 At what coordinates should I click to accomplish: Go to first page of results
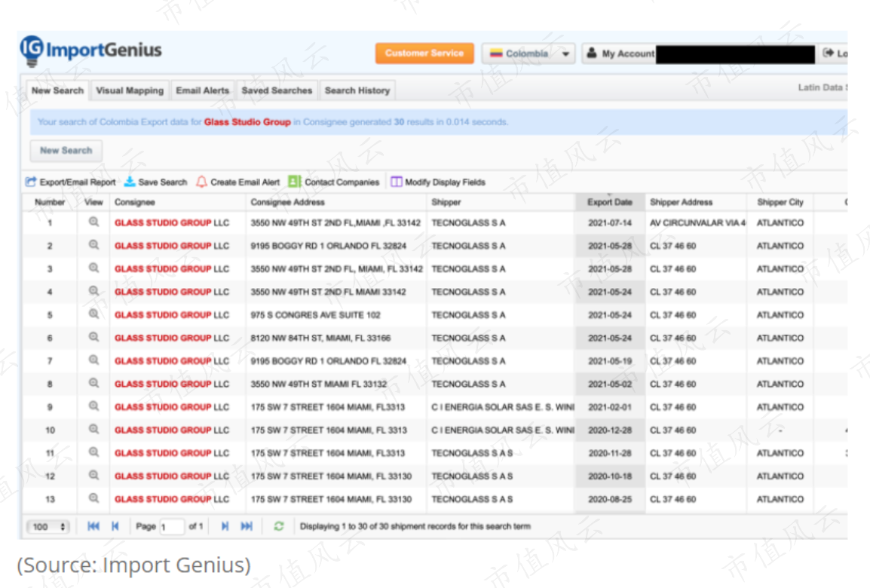pos(93,526)
